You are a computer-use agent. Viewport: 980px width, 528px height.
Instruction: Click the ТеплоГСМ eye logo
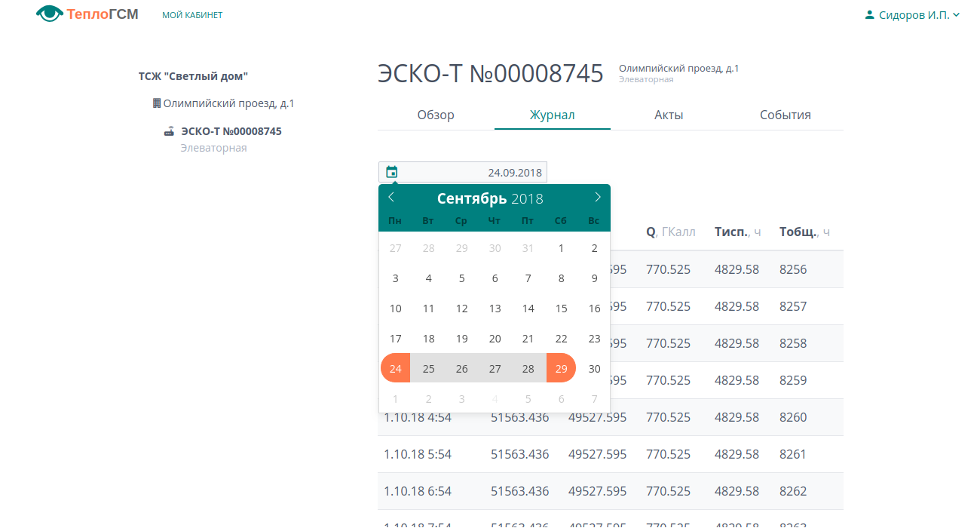49,14
